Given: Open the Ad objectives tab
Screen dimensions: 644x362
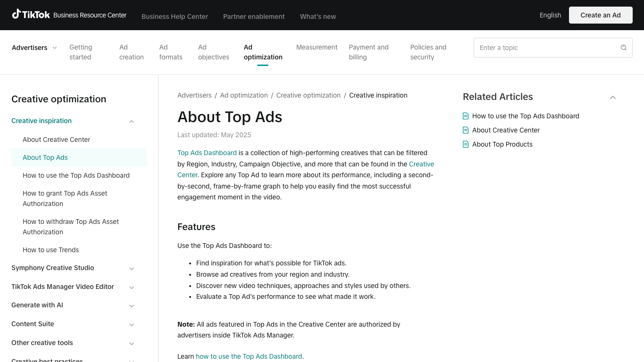Looking at the screenshot, I should coord(214,52).
